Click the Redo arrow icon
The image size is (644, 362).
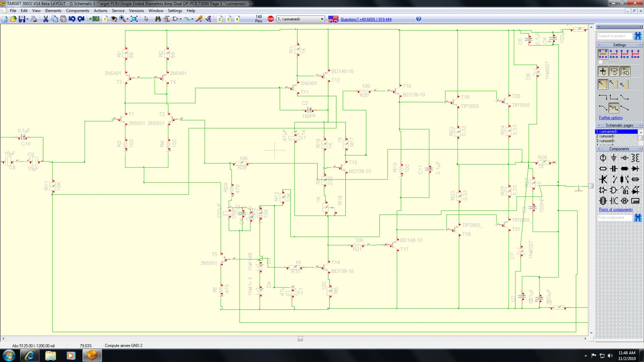[x=81, y=19]
